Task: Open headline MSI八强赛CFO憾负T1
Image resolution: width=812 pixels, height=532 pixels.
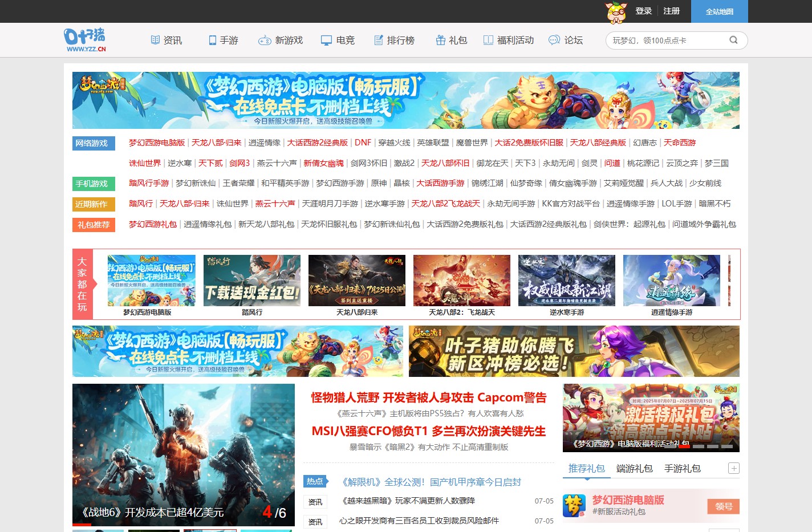Action: (x=429, y=431)
